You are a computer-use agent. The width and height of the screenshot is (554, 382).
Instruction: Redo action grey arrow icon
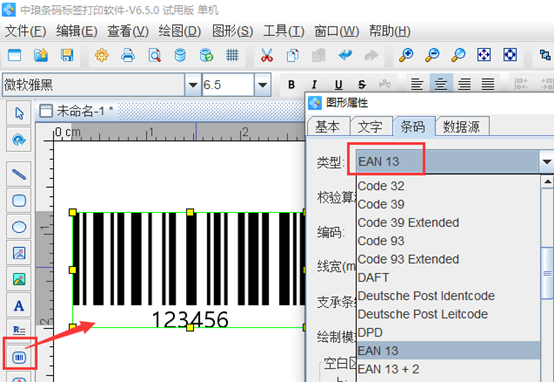[x=371, y=55]
